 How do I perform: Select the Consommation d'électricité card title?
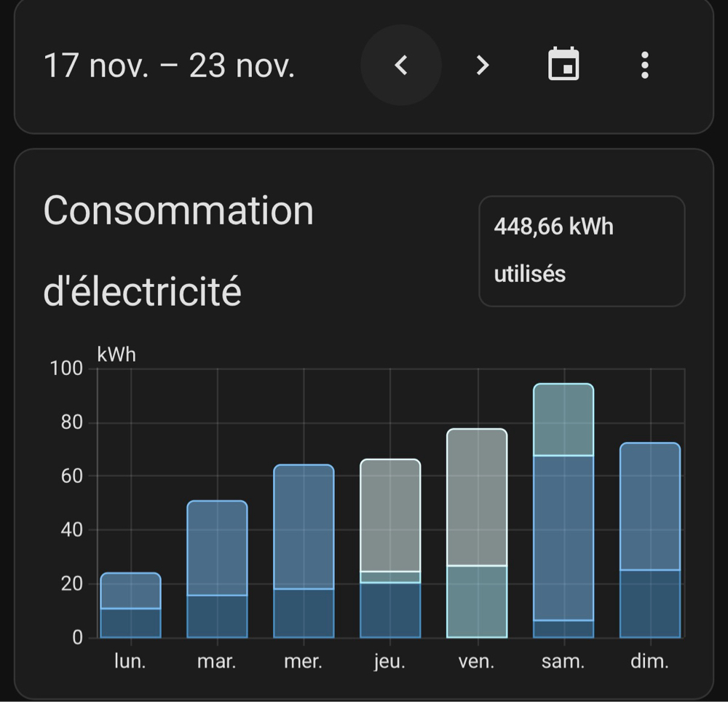click(x=178, y=251)
